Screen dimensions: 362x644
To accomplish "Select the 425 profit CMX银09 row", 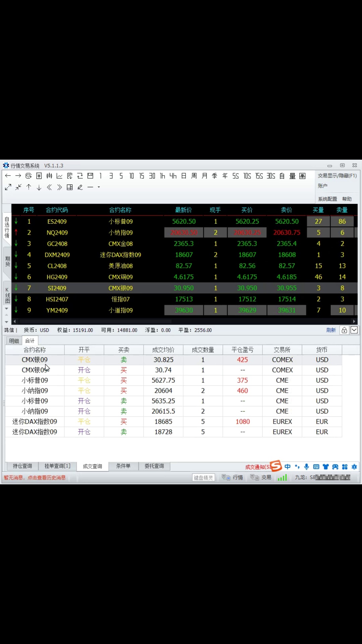I will (x=174, y=360).
